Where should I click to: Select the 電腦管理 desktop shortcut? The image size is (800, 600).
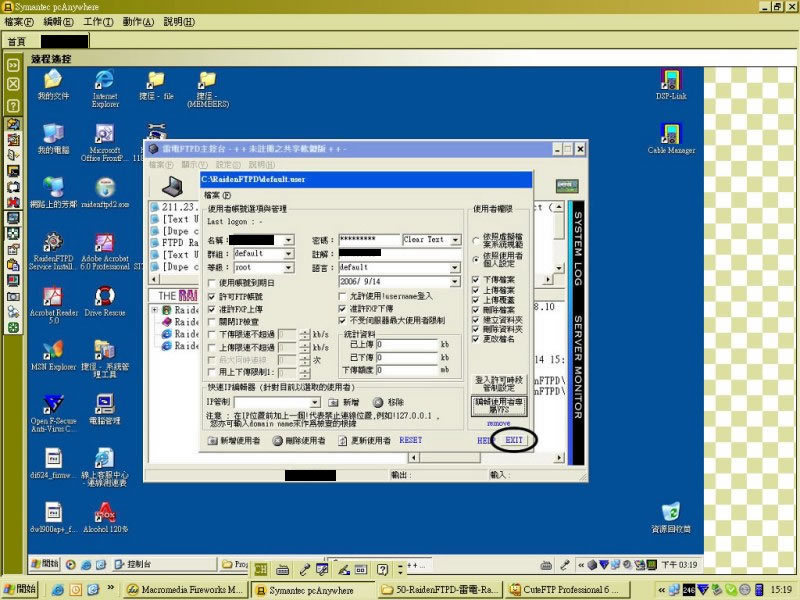tap(105, 409)
